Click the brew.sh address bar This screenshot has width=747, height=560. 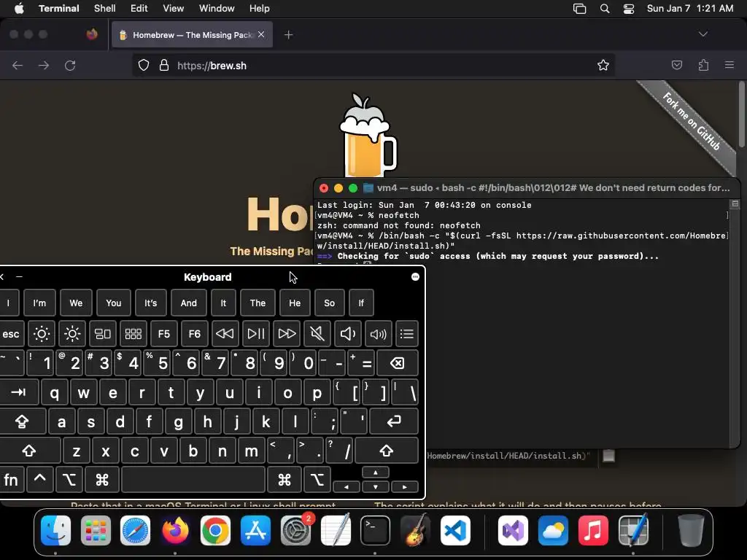coord(373,65)
